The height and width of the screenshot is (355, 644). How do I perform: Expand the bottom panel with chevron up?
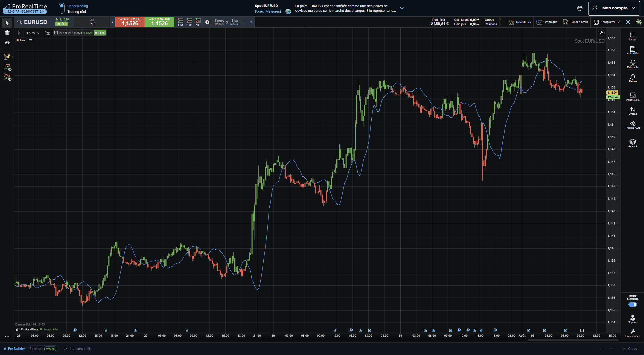click(613, 349)
